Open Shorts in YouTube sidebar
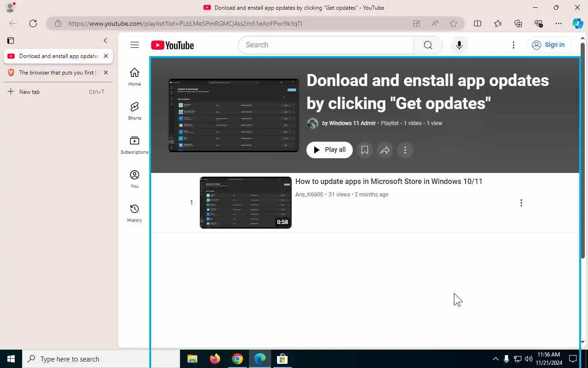 tap(135, 111)
